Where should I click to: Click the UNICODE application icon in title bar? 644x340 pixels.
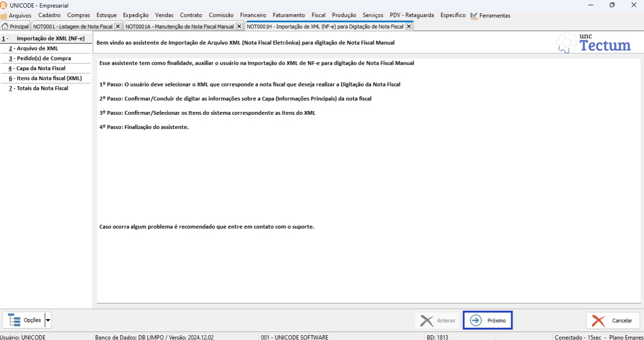coord(4,5)
